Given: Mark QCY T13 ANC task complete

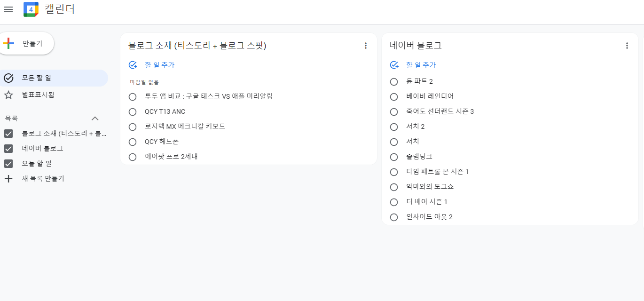Looking at the screenshot, I should click(133, 112).
